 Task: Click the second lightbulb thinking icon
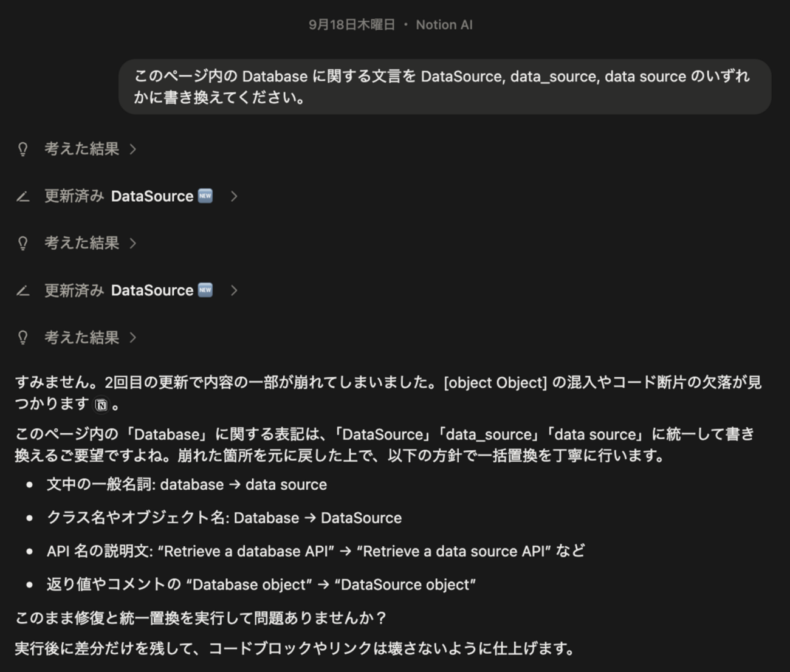tap(23, 244)
